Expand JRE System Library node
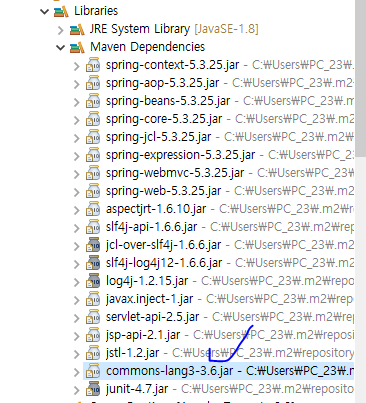 pos(60,30)
